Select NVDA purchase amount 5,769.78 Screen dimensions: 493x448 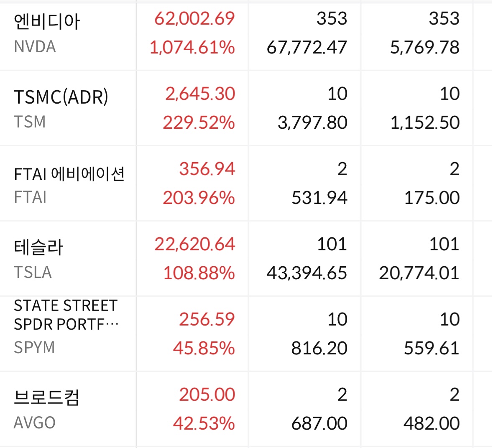pyautogui.click(x=424, y=47)
